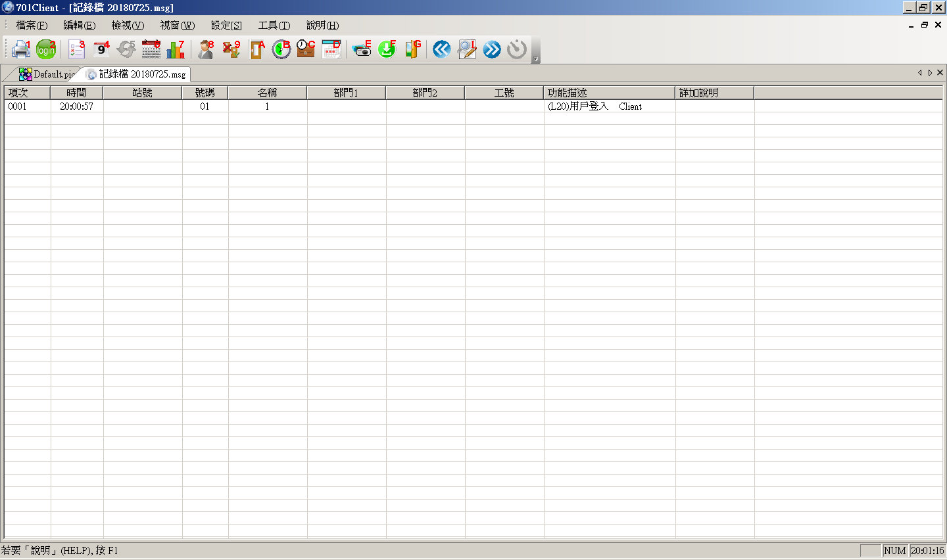Click the door access icon labeled A
This screenshot has width=947, height=560.
[x=257, y=49]
